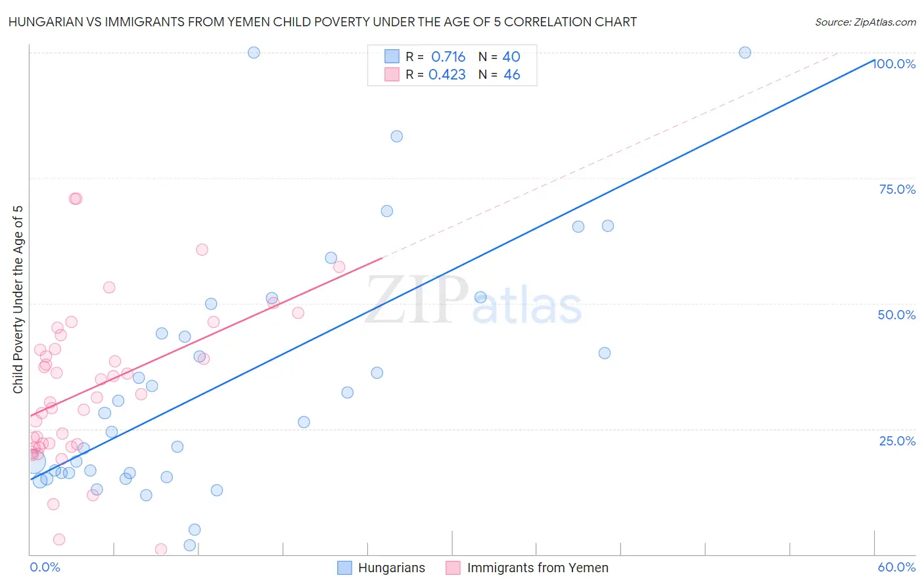Click the 100.0% y-axis label

894,64
